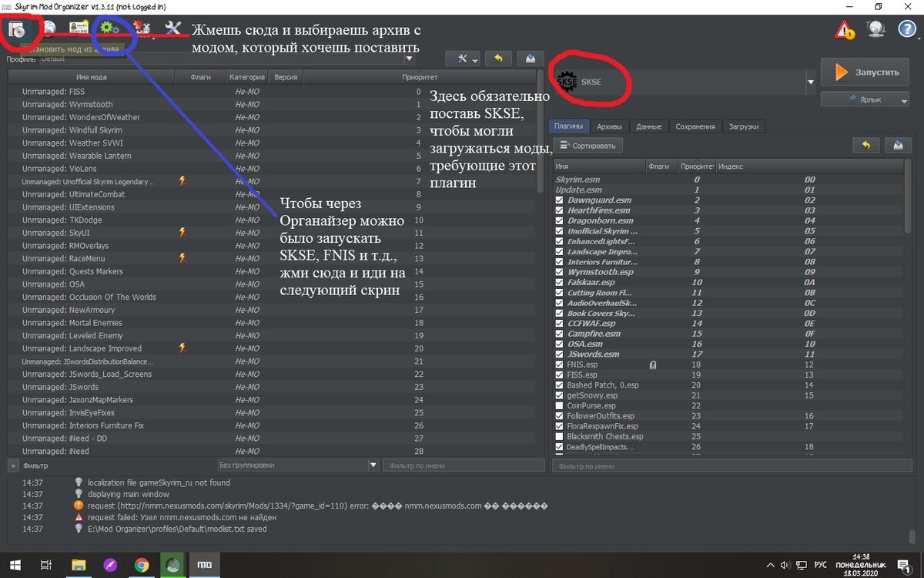The image size is (924, 578).
Task: Open the Nexus globe browser icon
Action: (49, 30)
